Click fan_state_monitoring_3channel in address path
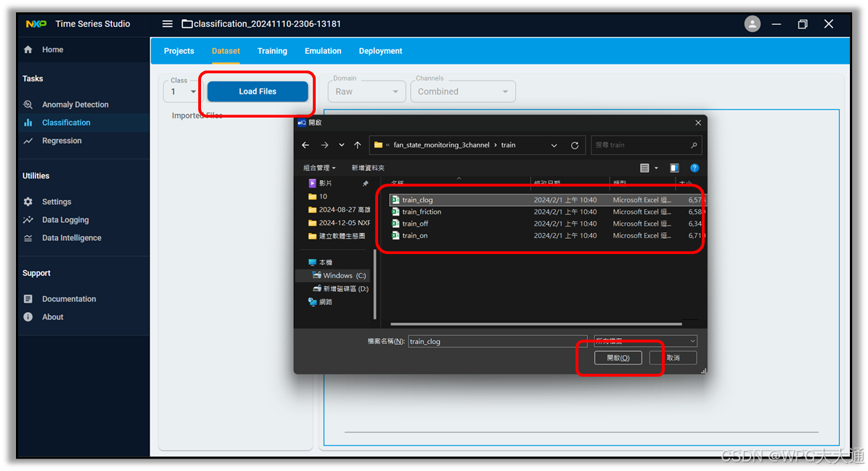 [x=441, y=145]
